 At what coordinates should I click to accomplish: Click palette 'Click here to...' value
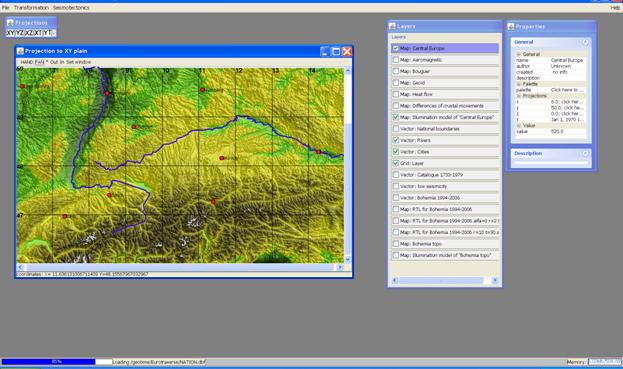(567, 90)
